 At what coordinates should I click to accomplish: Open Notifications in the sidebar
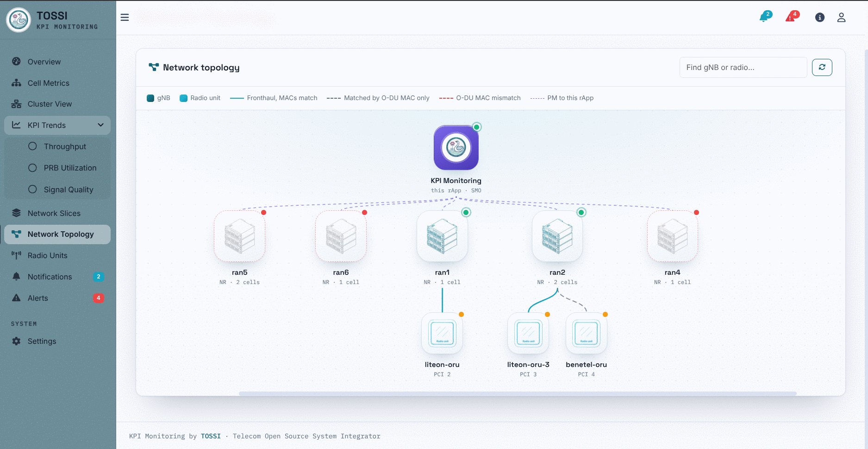[57, 277]
